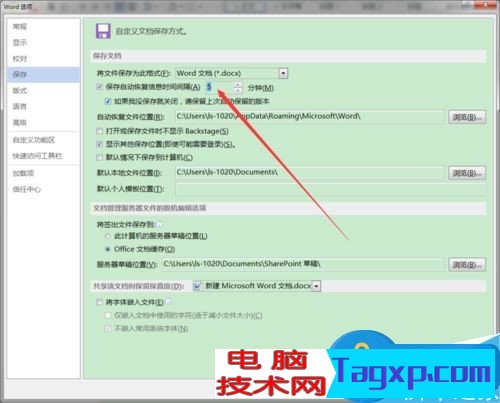The height and width of the screenshot is (403, 500).
Task: Open the save file format dropdown
Action: point(283,73)
